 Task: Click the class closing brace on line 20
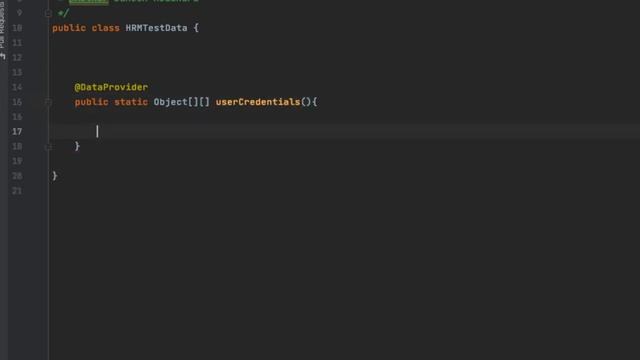point(55,176)
